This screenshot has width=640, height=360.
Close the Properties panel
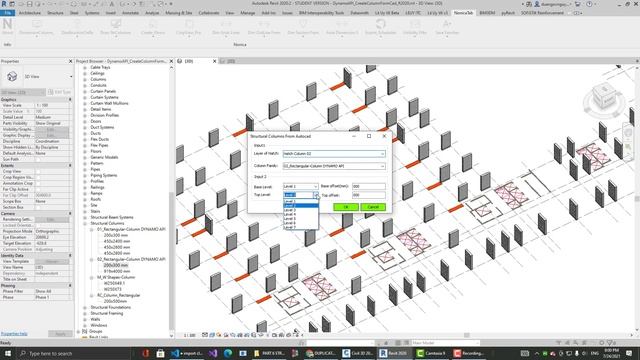click(x=70, y=61)
